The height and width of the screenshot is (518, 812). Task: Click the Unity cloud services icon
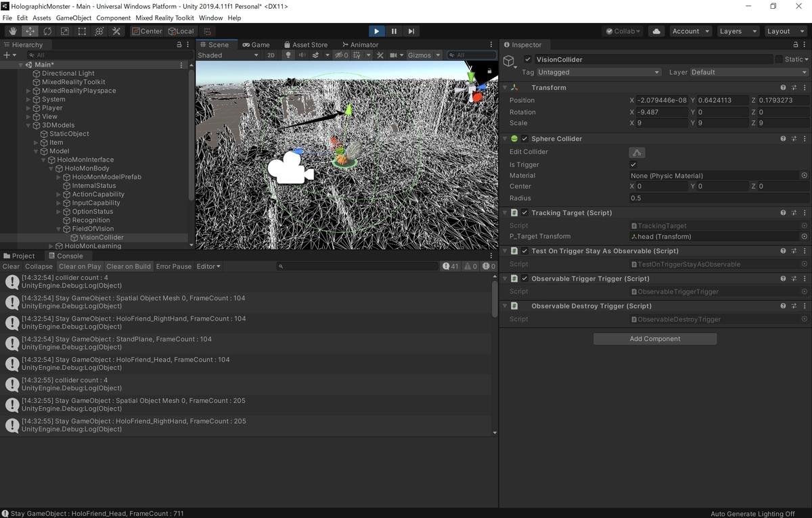pos(654,30)
